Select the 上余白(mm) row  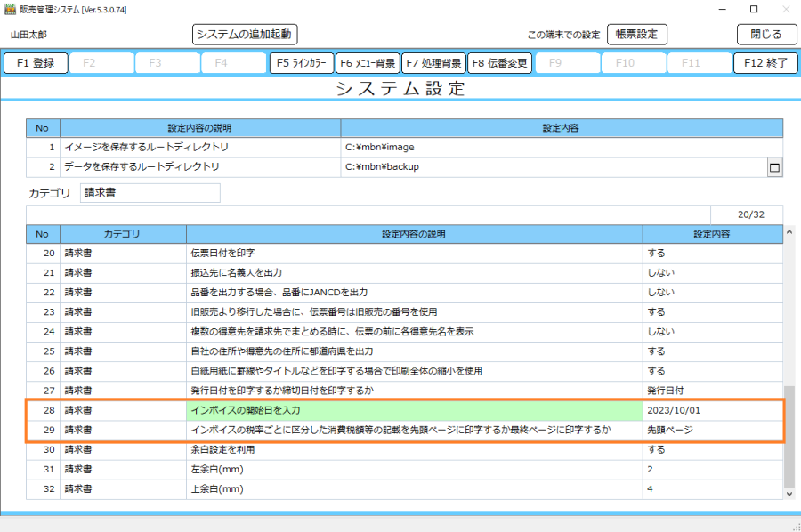[x=405, y=489]
